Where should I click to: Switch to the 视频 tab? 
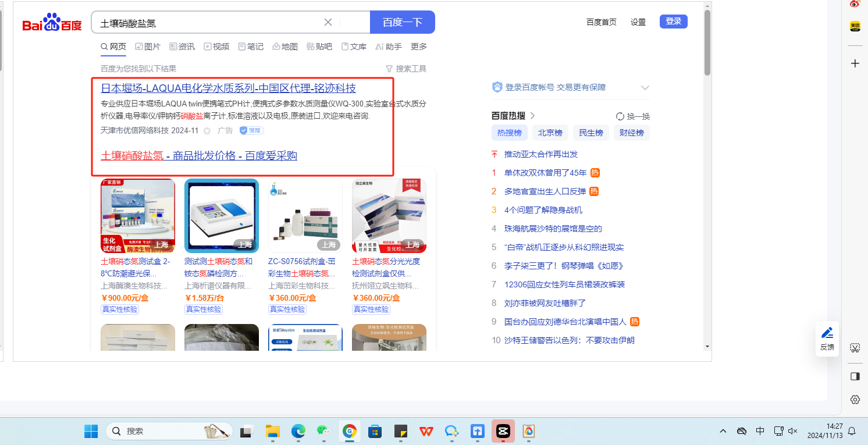pos(216,47)
